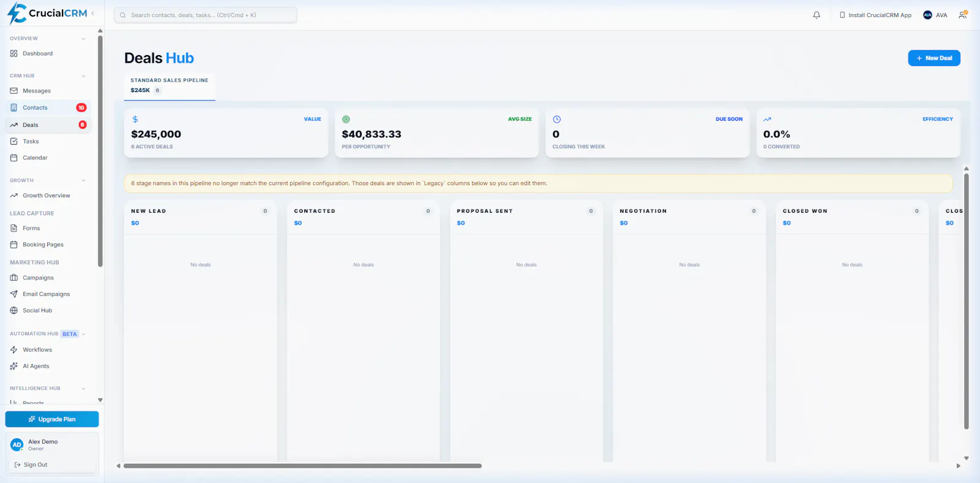Screen dimensions: 980x483
Task: Open the notifications bell
Action: 816,15
